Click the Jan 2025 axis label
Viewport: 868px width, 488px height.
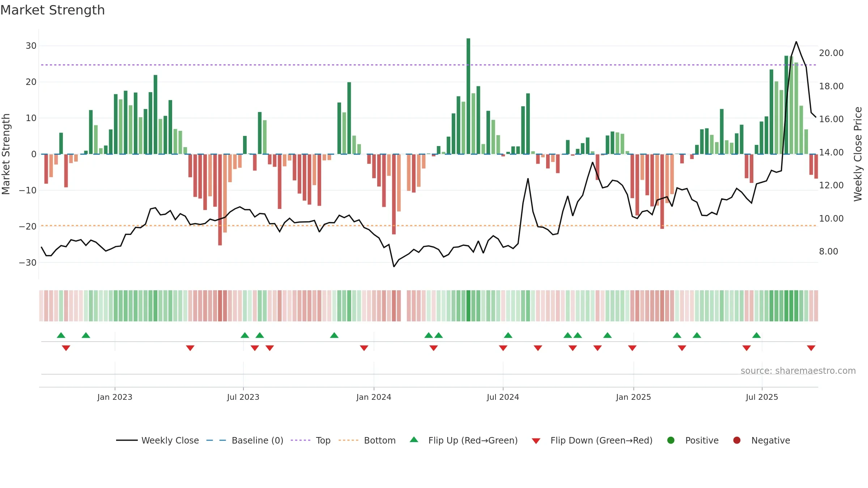coord(633,397)
